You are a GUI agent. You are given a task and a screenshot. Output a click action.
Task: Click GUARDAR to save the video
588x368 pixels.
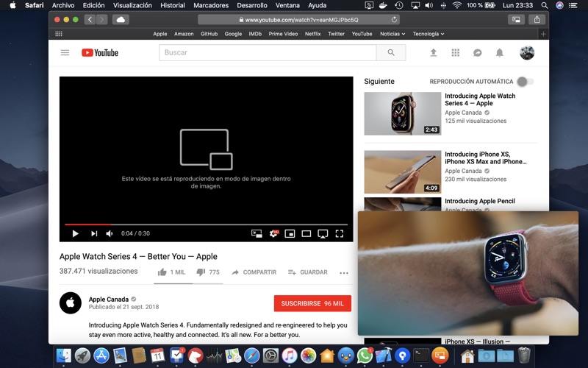307,272
